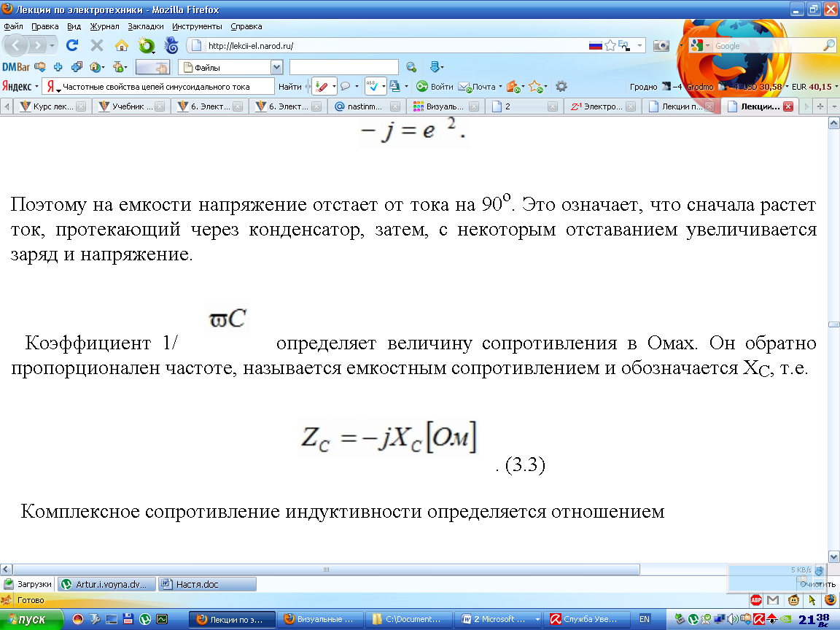Click the Yandex speech bubble icon
This screenshot has height=630, width=840.
[x=346, y=86]
